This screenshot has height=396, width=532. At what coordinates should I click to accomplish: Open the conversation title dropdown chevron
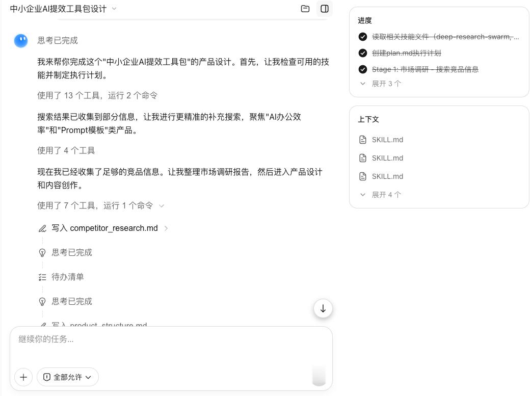[x=114, y=9]
